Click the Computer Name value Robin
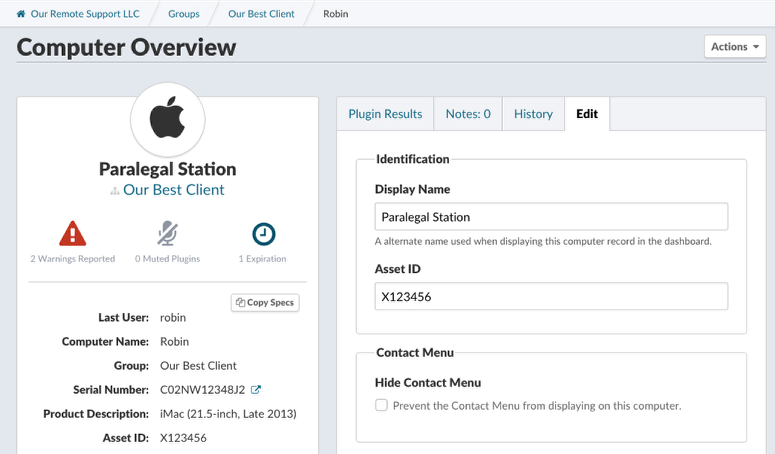 click(x=174, y=341)
